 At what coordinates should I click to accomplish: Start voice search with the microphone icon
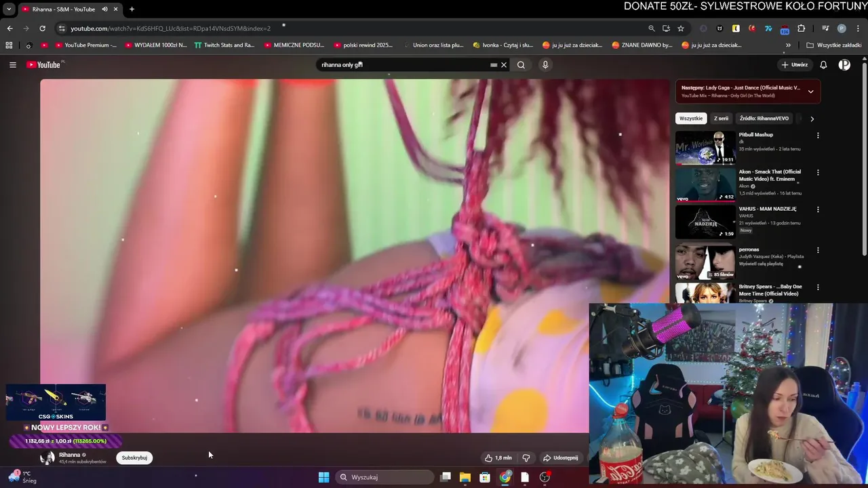(545, 65)
